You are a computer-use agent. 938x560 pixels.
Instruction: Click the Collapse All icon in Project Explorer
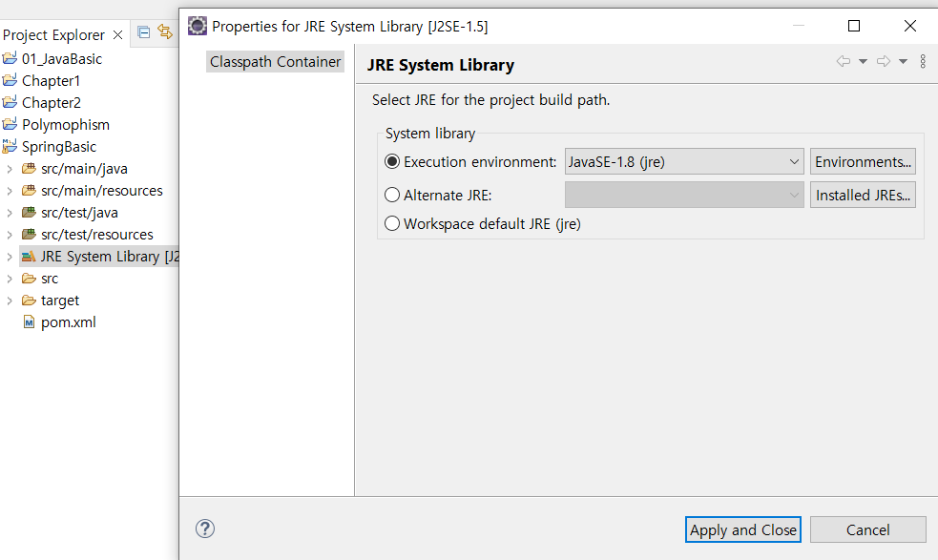point(143,32)
